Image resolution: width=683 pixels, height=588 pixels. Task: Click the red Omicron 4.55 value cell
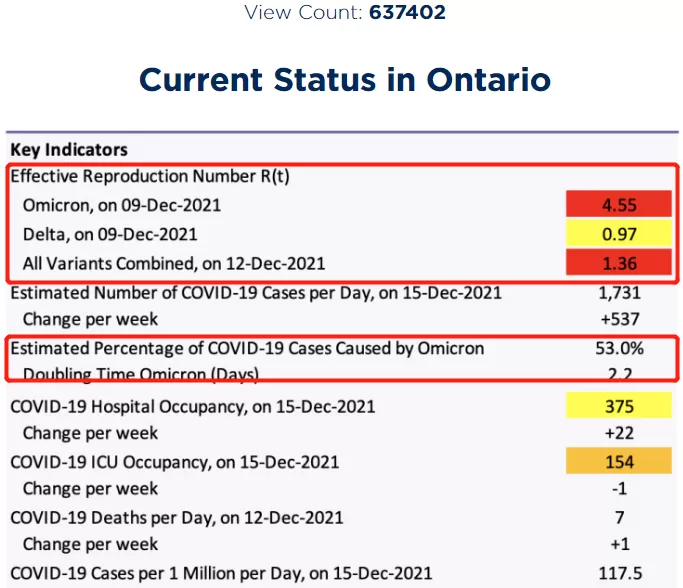point(619,204)
